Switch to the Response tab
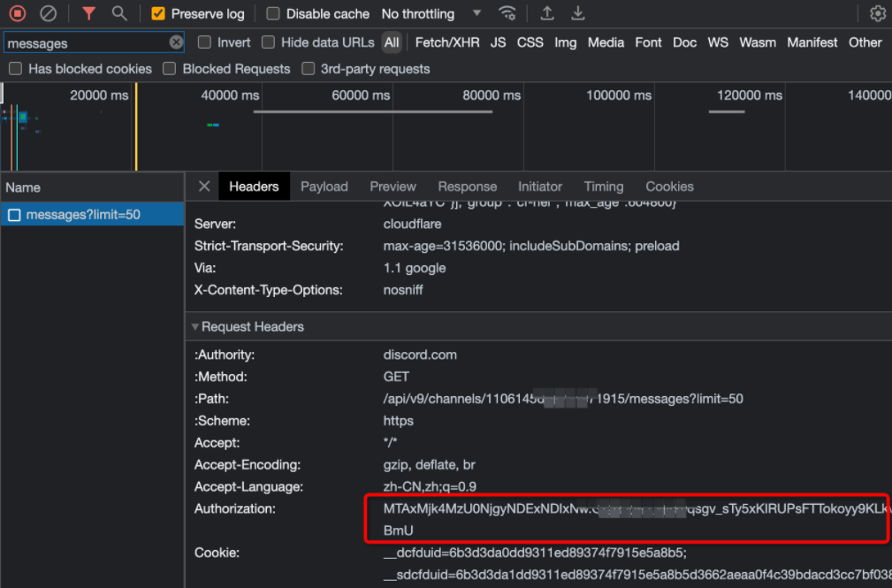The image size is (892, 588). point(468,187)
